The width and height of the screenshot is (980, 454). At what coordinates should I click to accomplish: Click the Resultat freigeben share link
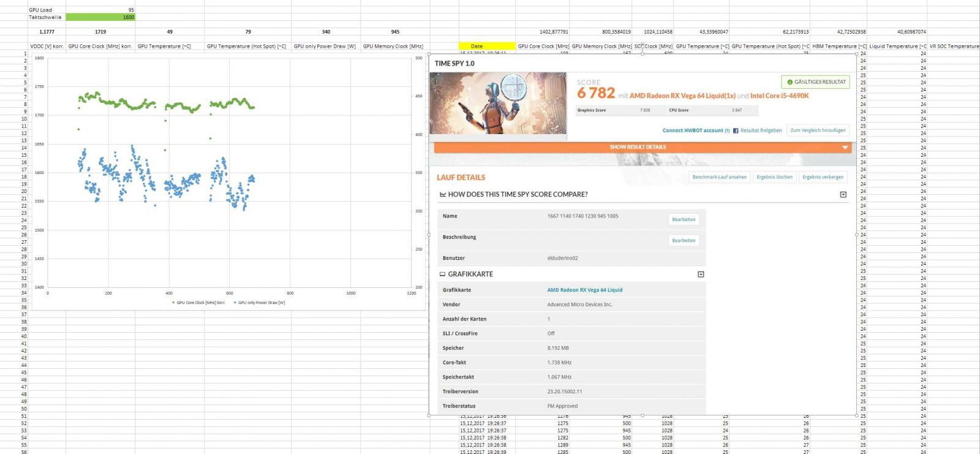point(761,131)
